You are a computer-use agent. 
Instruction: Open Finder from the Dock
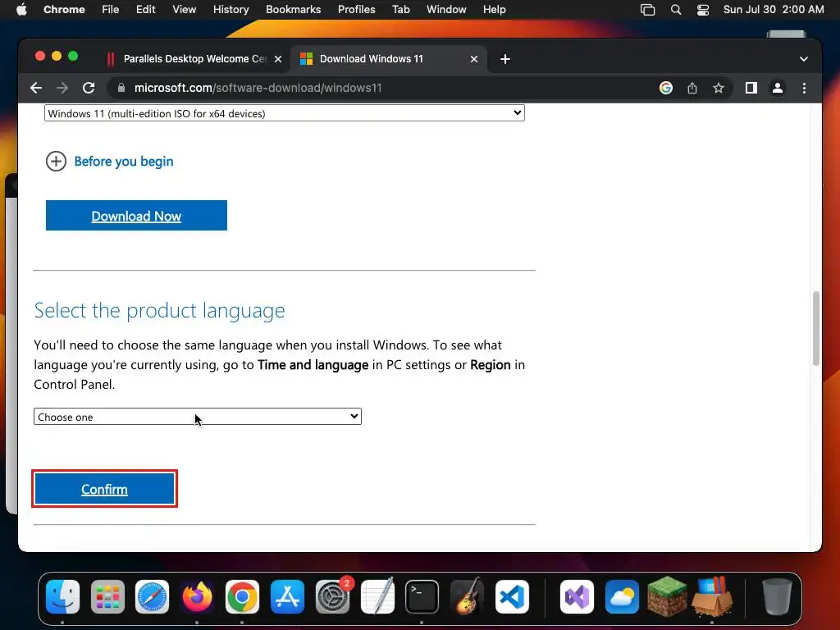point(62,596)
